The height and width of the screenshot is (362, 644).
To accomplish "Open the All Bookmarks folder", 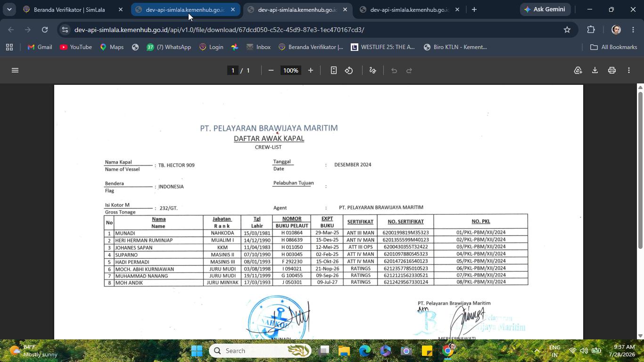I will click(x=614, y=47).
